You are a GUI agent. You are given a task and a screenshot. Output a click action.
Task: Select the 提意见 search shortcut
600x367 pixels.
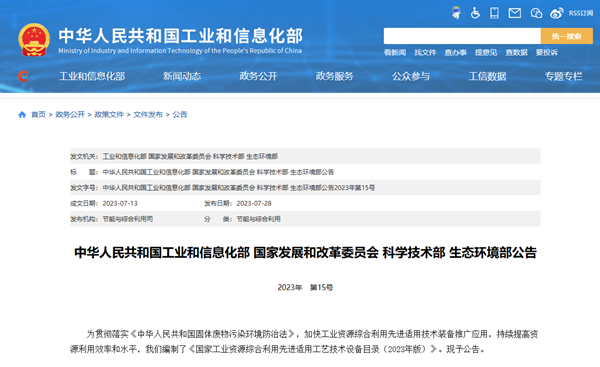(486, 52)
